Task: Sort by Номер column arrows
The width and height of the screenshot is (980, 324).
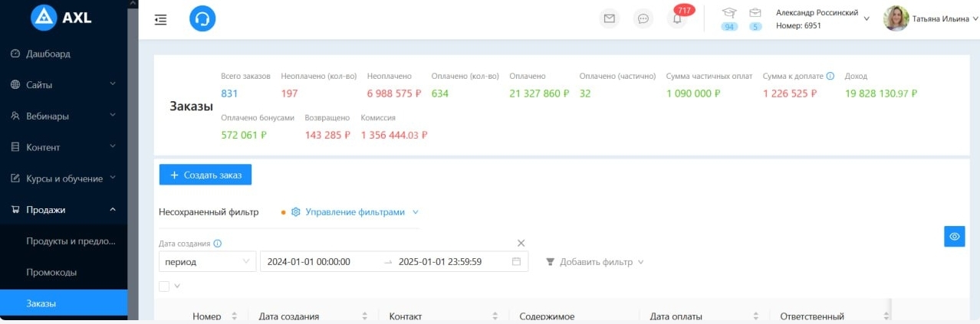Action: [234, 316]
